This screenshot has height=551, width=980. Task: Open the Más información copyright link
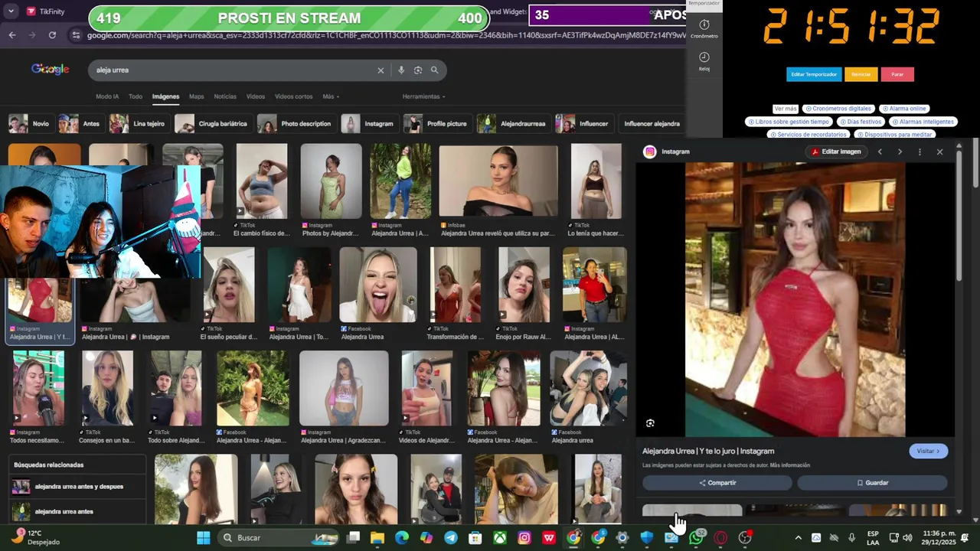click(790, 465)
